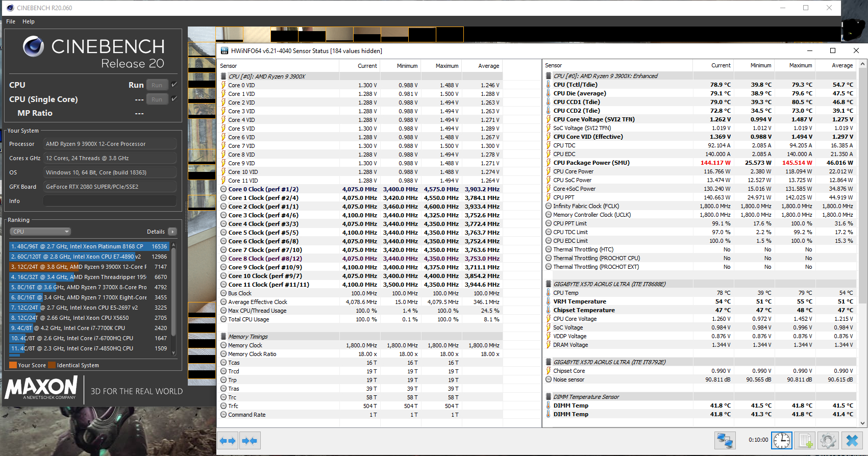Image resolution: width=868 pixels, height=456 pixels.
Task: Close sensors with the blue X button
Action: click(852, 440)
